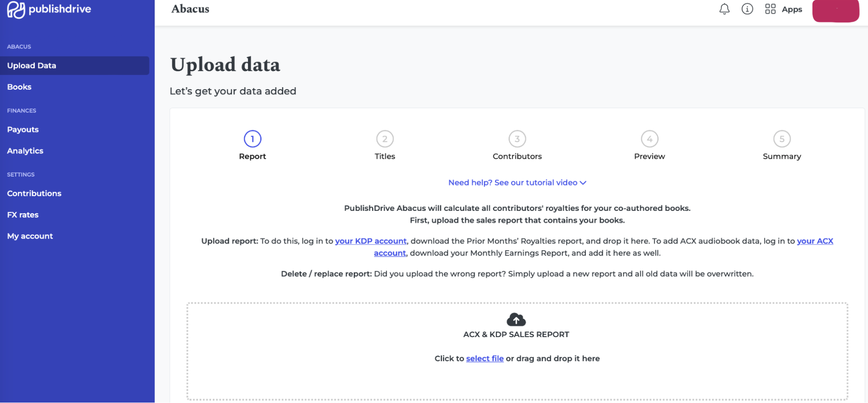Screen dimensions: 868x403
Task: Open FX rates settings
Action: point(23,214)
